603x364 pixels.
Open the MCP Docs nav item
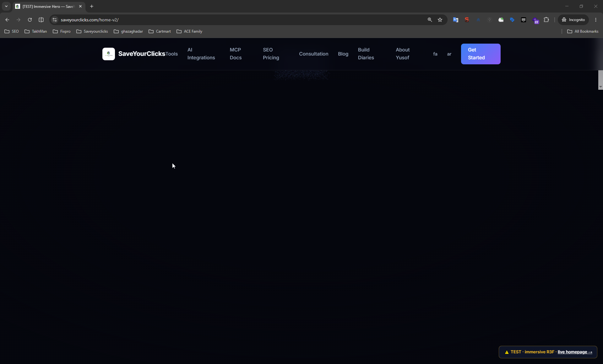click(x=236, y=54)
